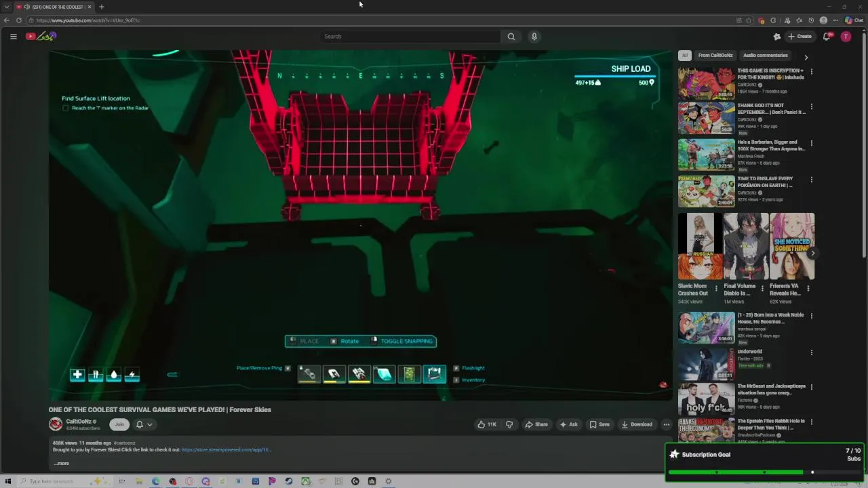Select the All filter chip
Viewport: 868px width, 488px height.
(685, 56)
